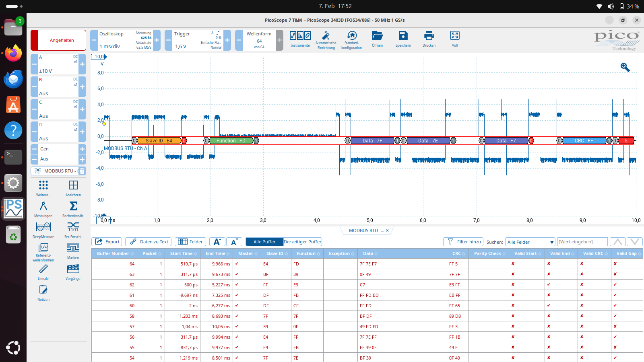Open the DeepMeasure tool
This screenshot has width=644, height=362.
point(43,230)
